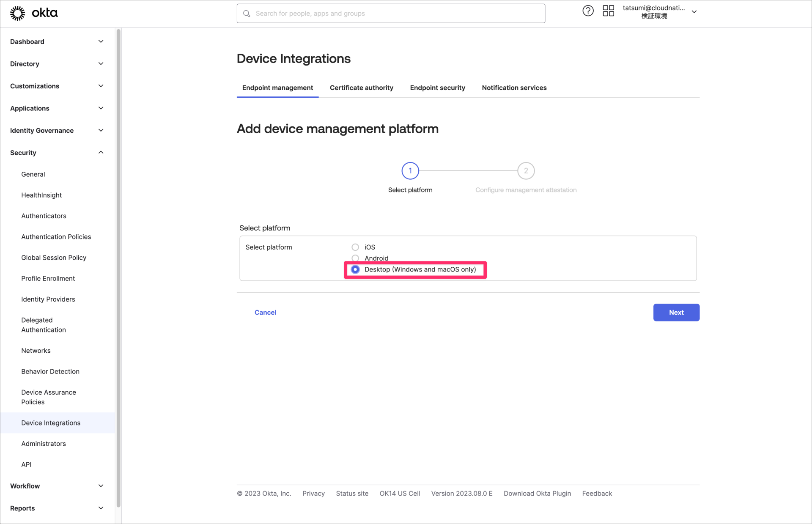Screen dimensions: 812x524
Task: Click the Next button
Action: pos(676,312)
